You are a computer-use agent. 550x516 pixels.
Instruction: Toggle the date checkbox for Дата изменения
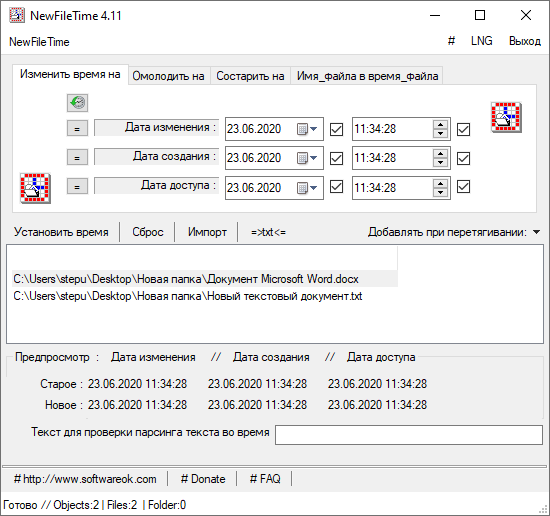point(336,129)
